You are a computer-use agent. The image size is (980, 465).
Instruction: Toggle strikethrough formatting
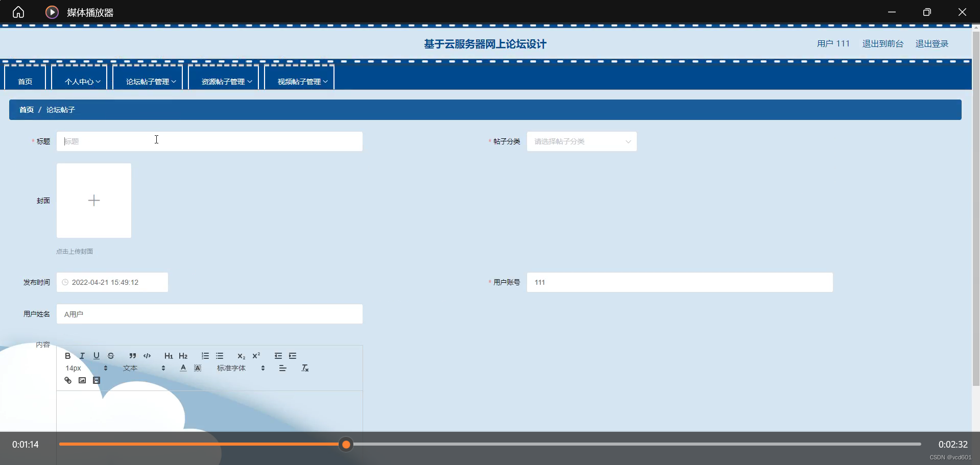[x=111, y=356]
